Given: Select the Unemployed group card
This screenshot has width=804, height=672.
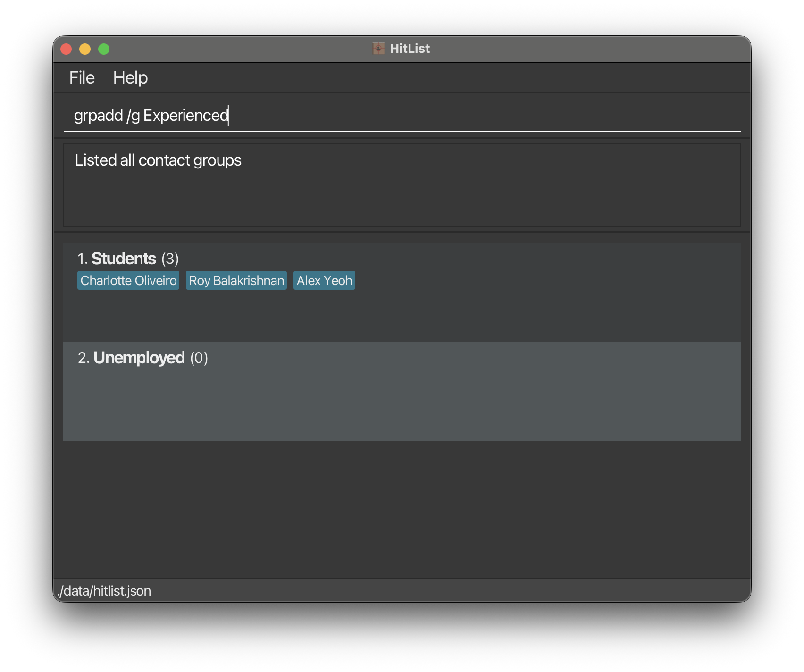Looking at the screenshot, I should [402, 391].
